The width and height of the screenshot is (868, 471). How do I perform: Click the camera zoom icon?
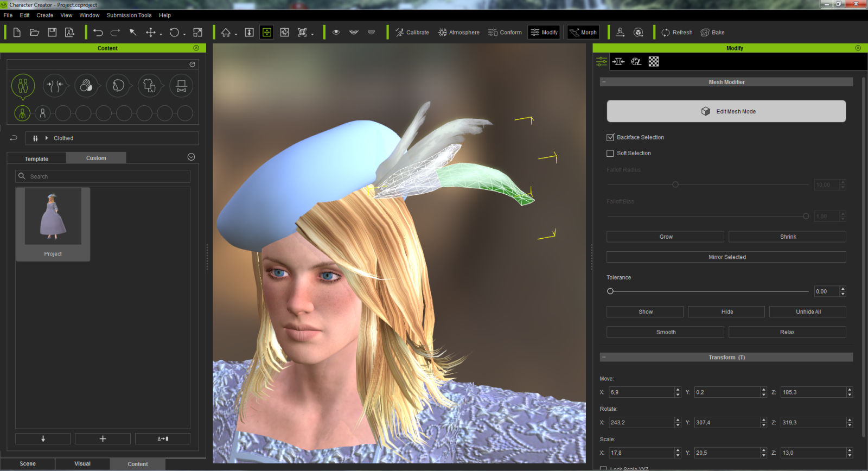[249, 33]
